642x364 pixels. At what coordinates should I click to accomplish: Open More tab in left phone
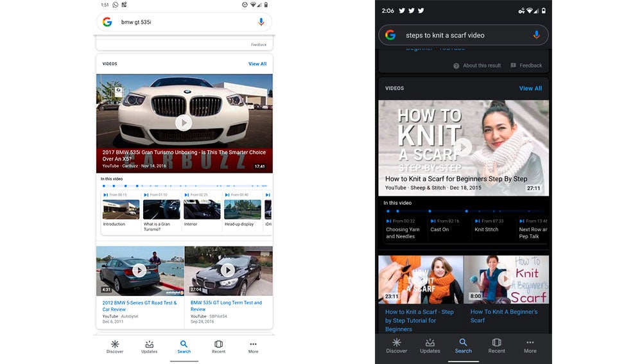253,347
